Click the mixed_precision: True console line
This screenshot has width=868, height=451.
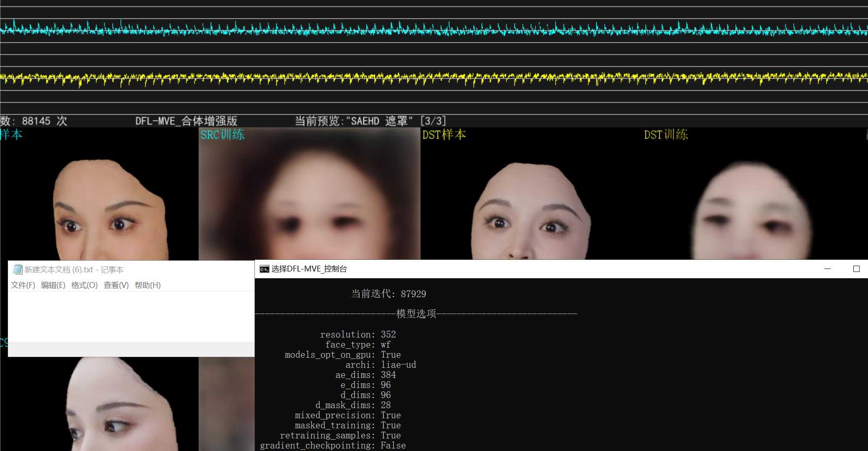(348, 415)
